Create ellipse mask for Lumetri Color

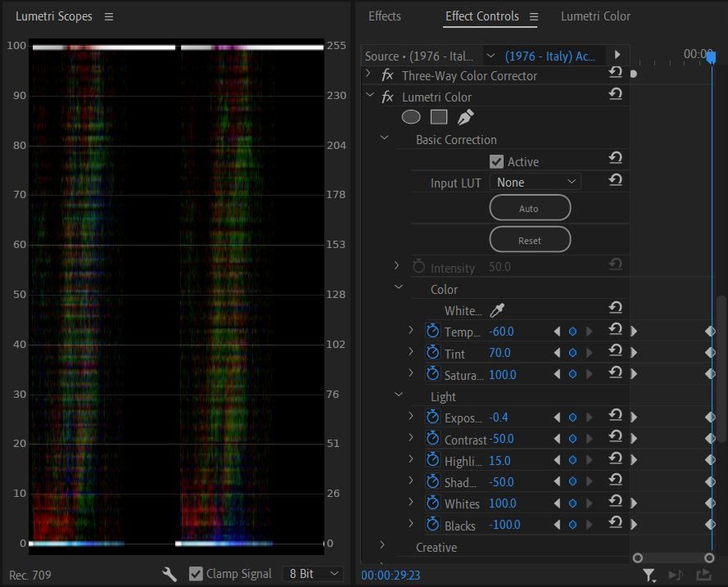tap(411, 117)
